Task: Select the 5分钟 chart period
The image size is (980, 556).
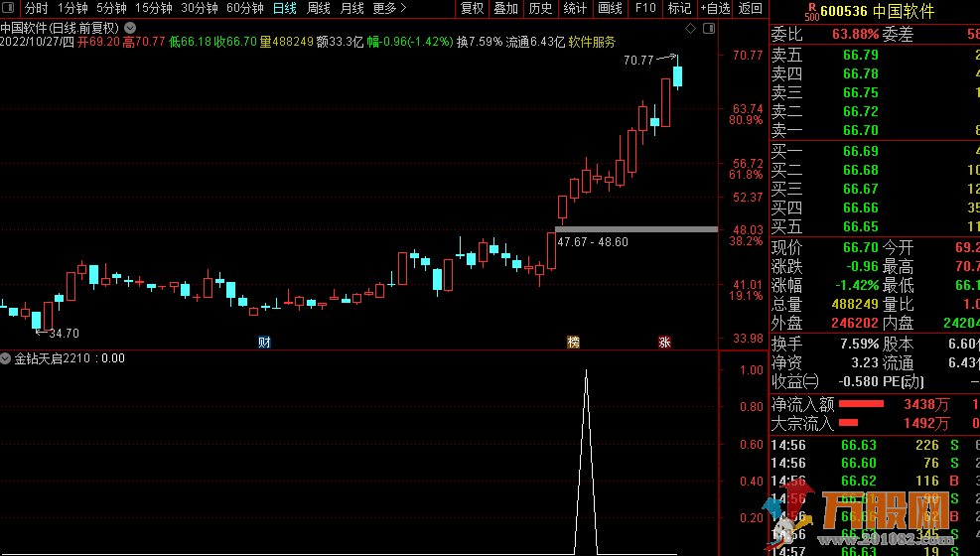Action: [x=111, y=8]
